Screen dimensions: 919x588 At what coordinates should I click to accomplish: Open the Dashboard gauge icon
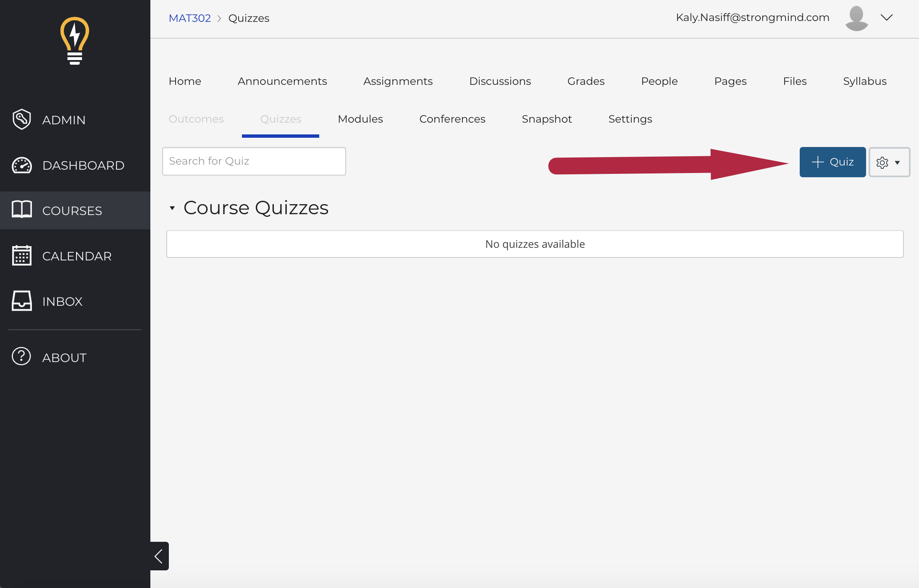point(22,165)
